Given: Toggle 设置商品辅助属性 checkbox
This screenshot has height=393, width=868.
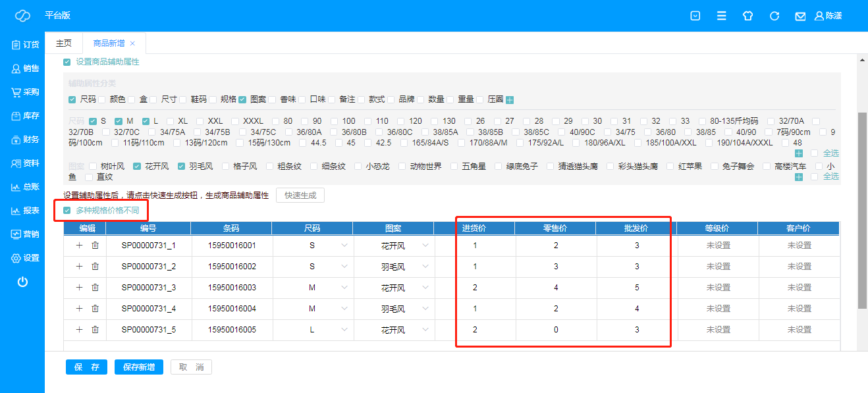Looking at the screenshot, I should (x=67, y=62).
